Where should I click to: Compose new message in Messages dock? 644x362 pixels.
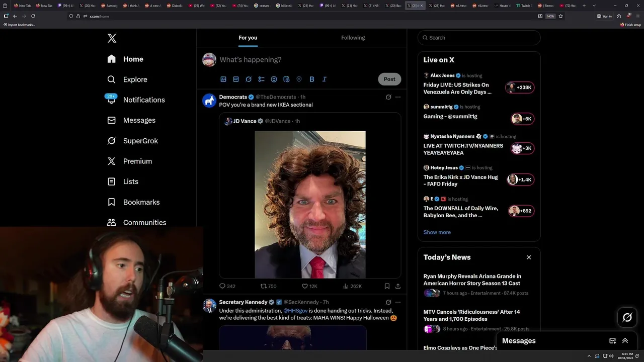click(x=612, y=340)
